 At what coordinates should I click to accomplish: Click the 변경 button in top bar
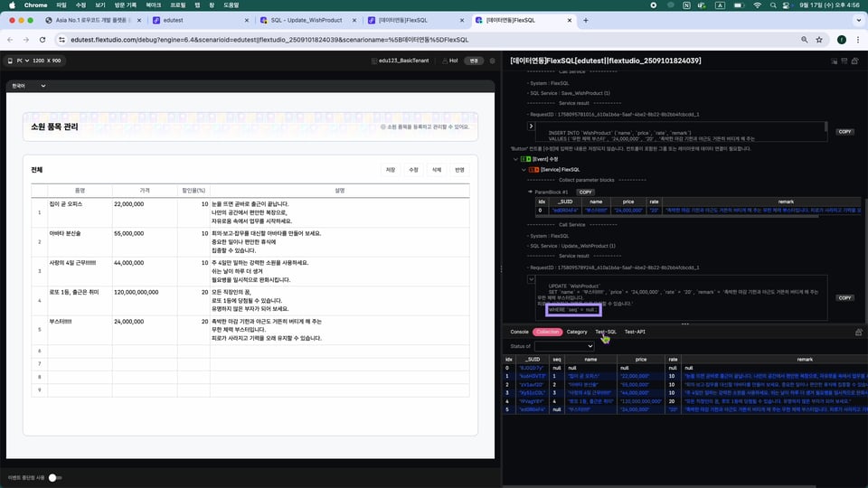tap(474, 61)
